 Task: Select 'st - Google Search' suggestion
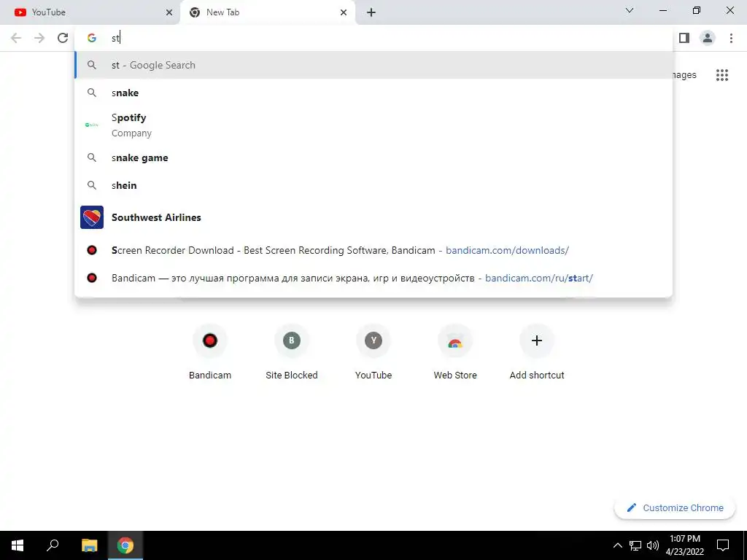[373, 65]
